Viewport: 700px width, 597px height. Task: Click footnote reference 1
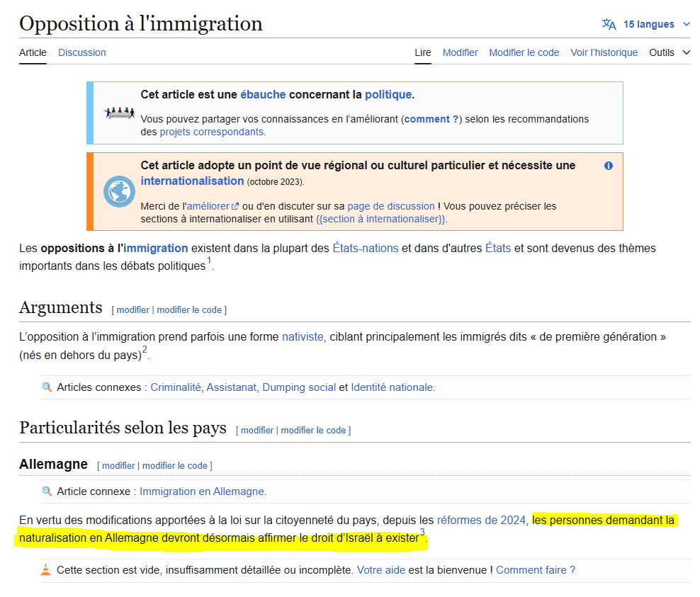point(209,260)
